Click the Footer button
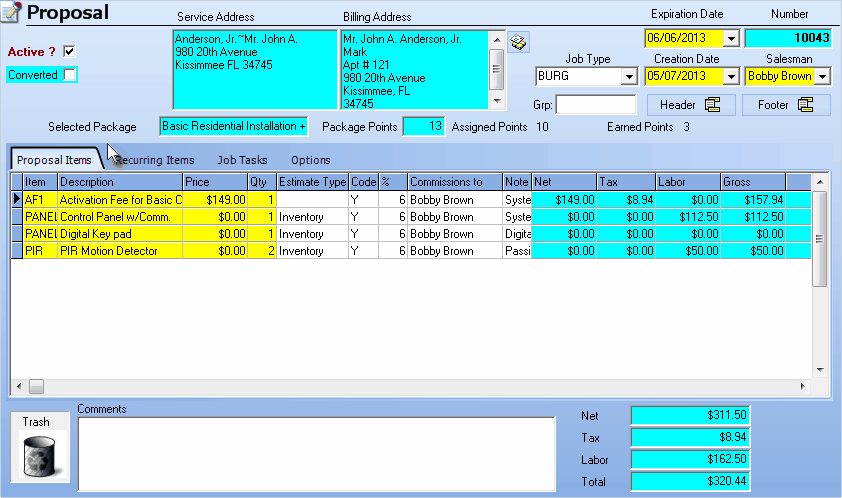This screenshot has height=498, width=842. pyautogui.click(x=786, y=105)
